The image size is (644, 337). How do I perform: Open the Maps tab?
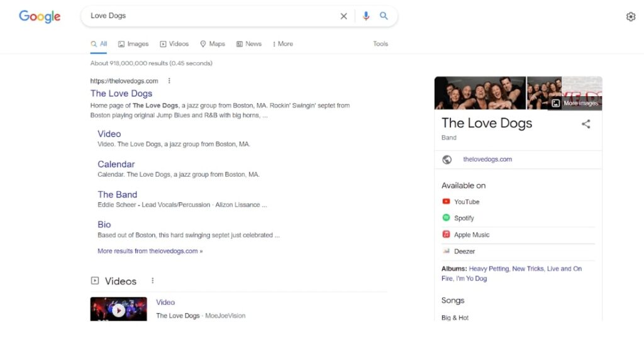point(213,44)
